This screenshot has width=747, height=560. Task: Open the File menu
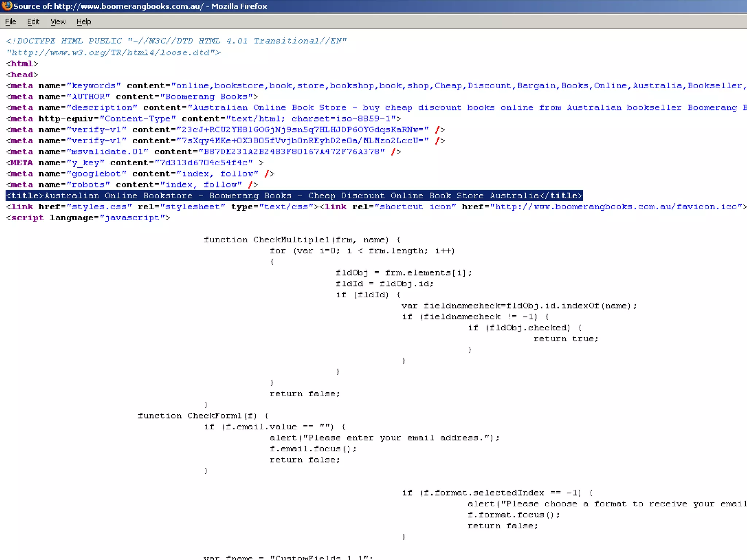click(11, 22)
